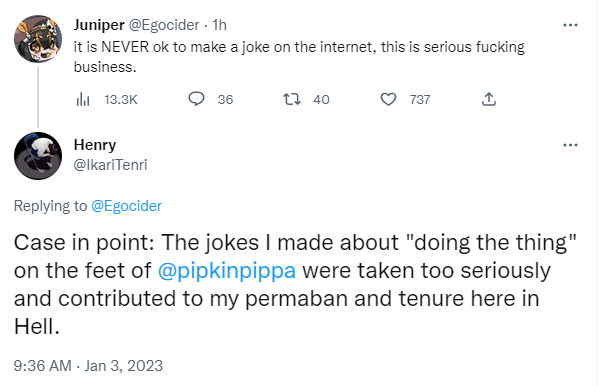Go to the @IkariTenri handle
The height and width of the screenshot is (386, 599).
click(110, 165)
